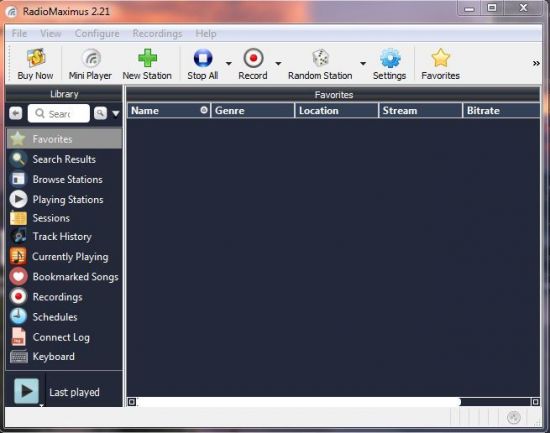Screen dimensions: 550x433
Task: Open the Help menu
Action: pyautogui.click(x=206, y=34)
